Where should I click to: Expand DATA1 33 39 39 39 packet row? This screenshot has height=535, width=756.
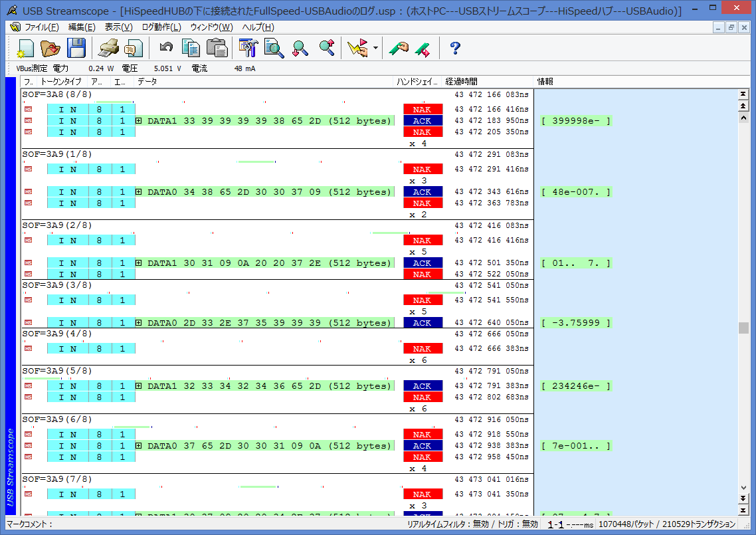[139, 120]
